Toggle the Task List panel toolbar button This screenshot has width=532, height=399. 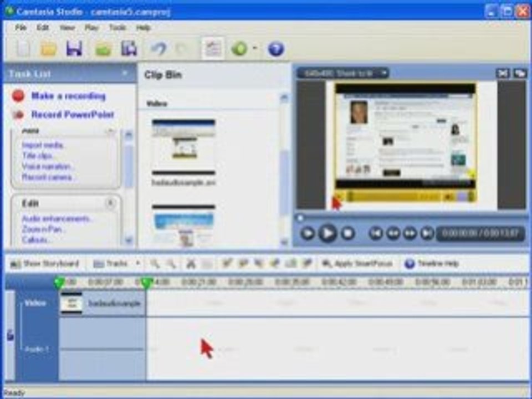[212, 49]
